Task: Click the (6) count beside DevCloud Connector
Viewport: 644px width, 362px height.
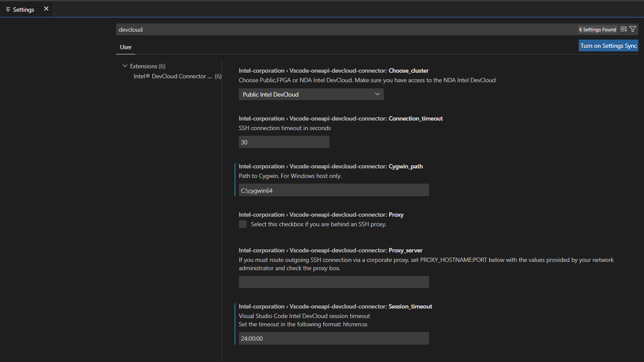Action: [x=218, y=76]
